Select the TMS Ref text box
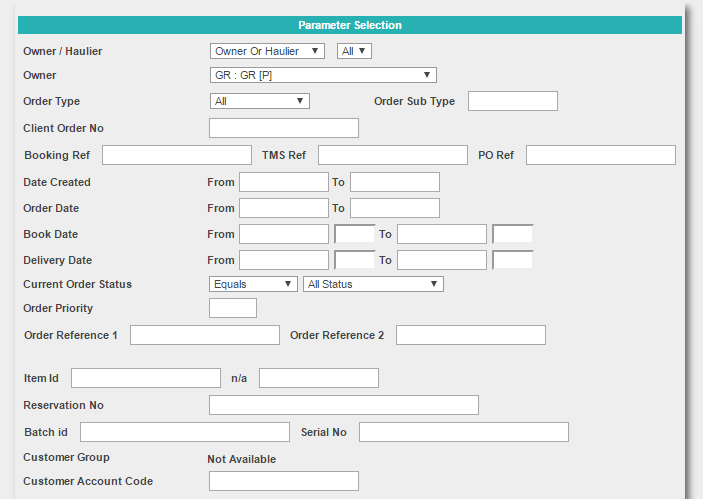This screenshot has height=499, width=703. click(393, 155)
